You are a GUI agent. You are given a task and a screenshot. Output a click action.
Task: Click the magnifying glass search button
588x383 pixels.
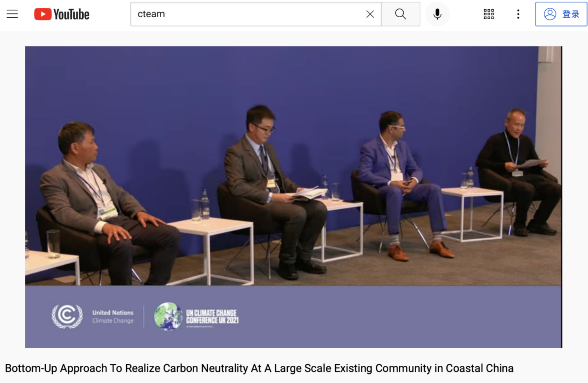point(400,14)
